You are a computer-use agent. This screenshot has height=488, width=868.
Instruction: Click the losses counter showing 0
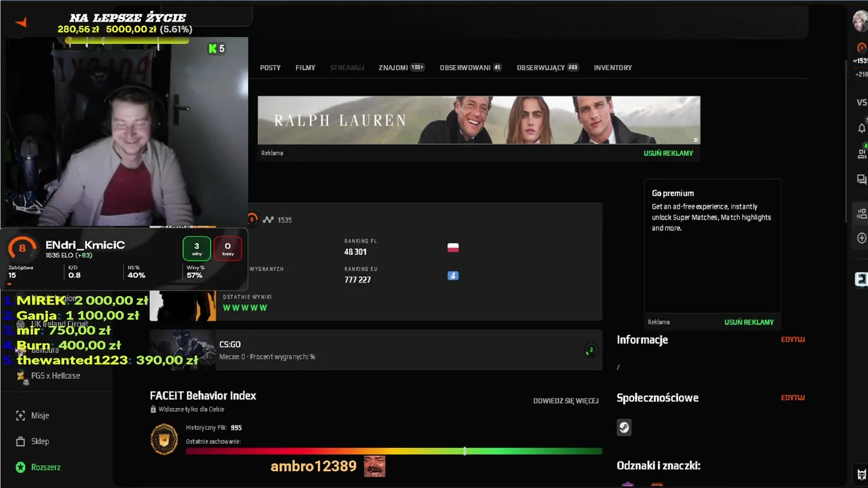click(x=228, y=249)
